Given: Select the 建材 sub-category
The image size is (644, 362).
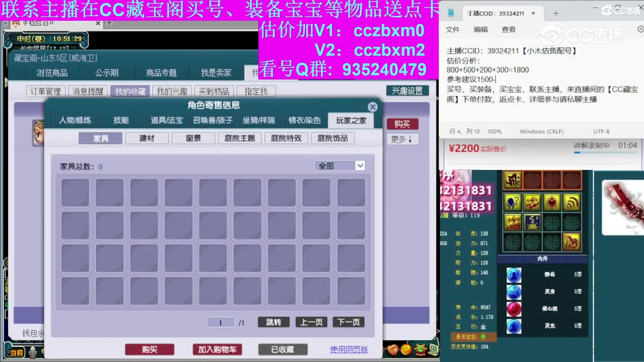Looking at the screenshot, I should pyautogui.click(x=147, y=138).
